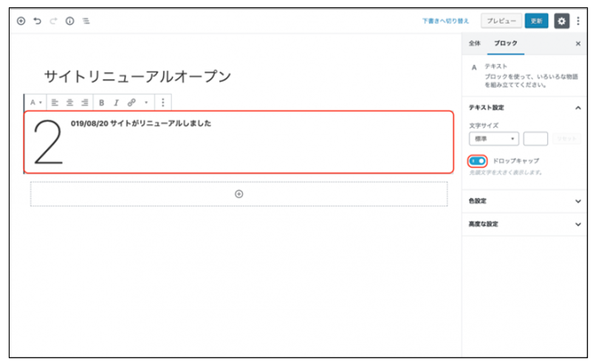This screenshot has width=593, height=364.
Task: Open block navigation list icon
Action: (x=86, y=21)
